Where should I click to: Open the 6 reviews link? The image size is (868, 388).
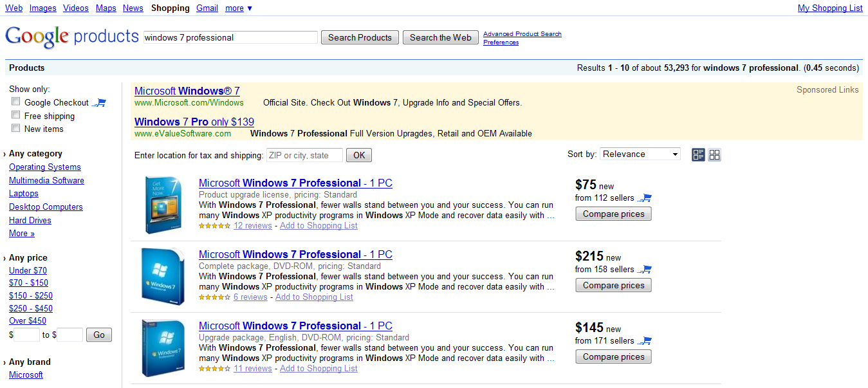click(250, 297)
